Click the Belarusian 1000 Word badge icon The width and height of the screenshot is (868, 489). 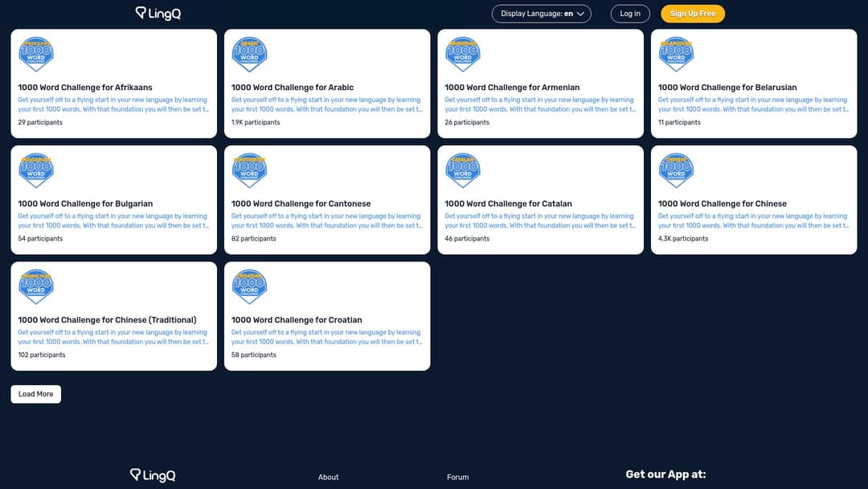676,54
